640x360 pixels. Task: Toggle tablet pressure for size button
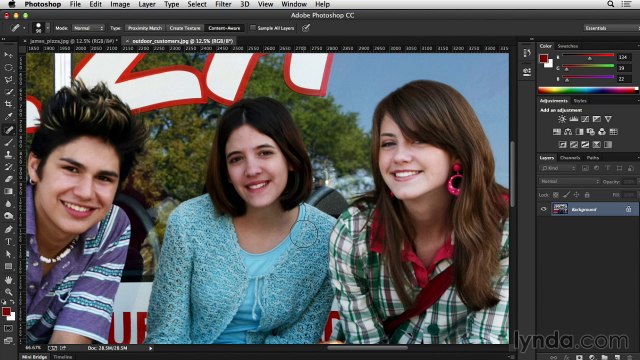(x=305, y=28)
